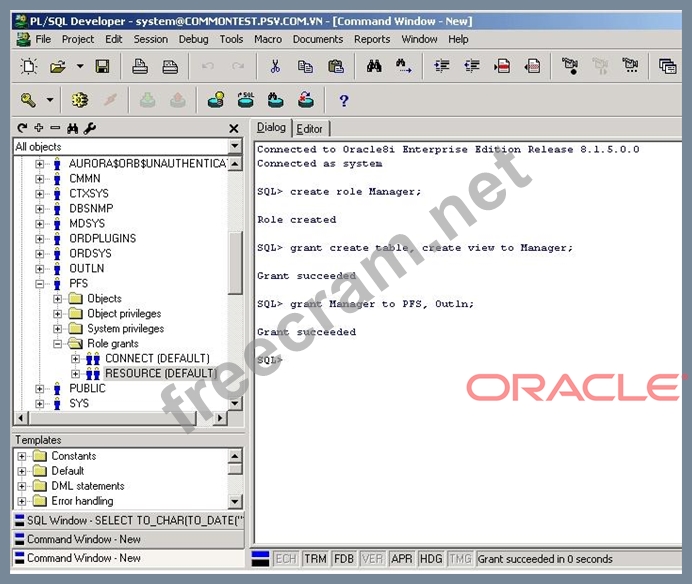Open the Debug menu
The image size is (692, 584).
coord(193,39)
